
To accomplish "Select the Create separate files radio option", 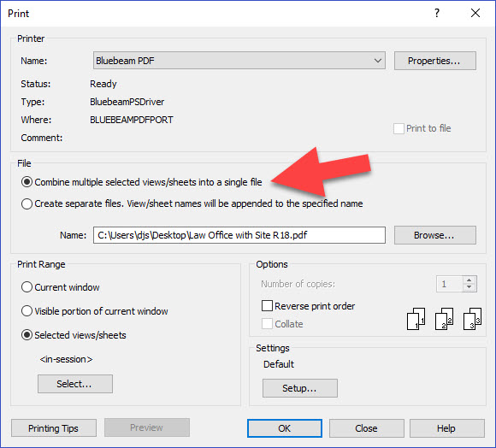I will click(27, 203).
